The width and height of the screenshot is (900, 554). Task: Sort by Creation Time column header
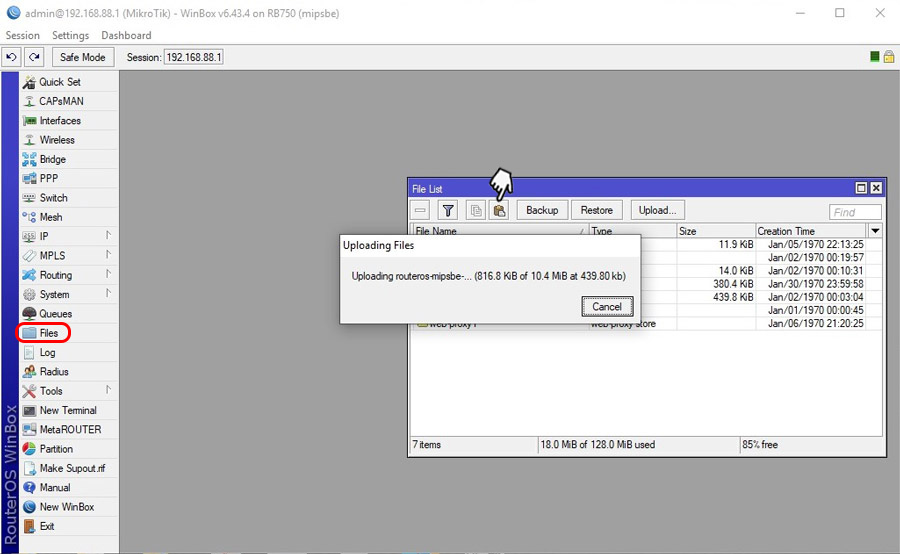(x=812, y=231)
